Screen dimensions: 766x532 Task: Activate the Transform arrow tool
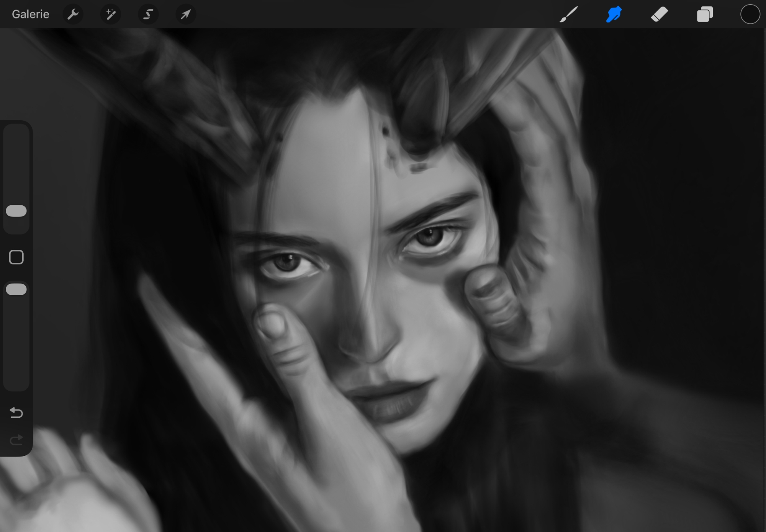click(x=185, y=14)
